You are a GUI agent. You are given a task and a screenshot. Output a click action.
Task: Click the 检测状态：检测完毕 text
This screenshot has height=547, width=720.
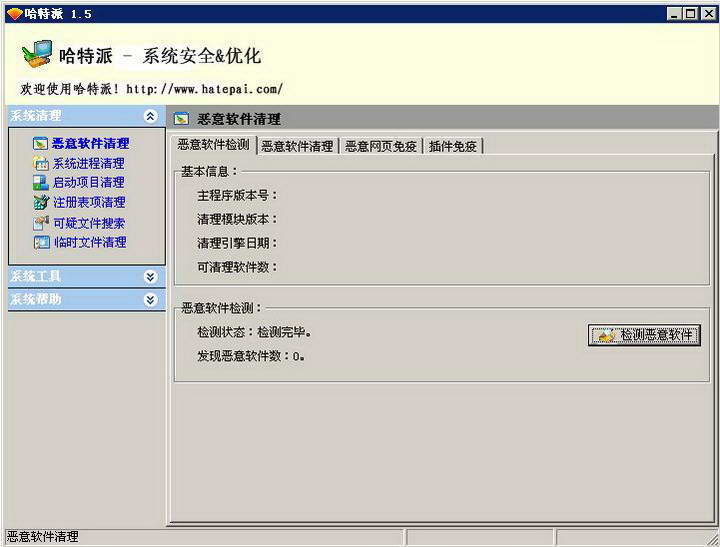tap(254, 333)
